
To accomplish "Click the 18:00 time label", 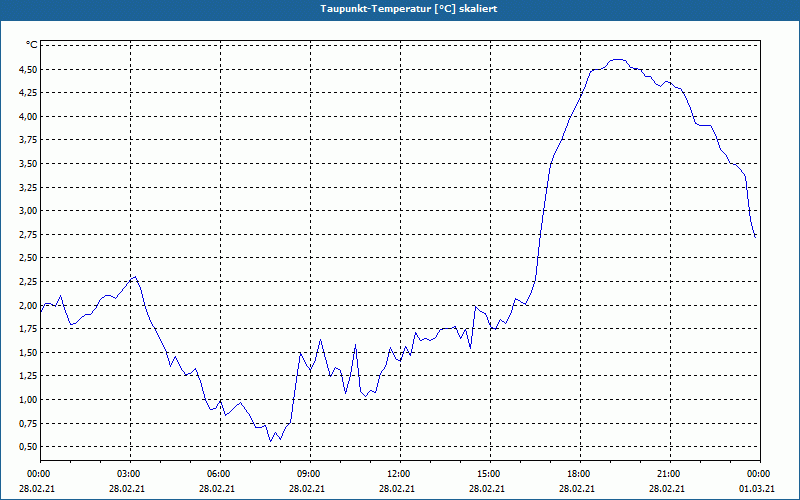I will tap(578, 474).
